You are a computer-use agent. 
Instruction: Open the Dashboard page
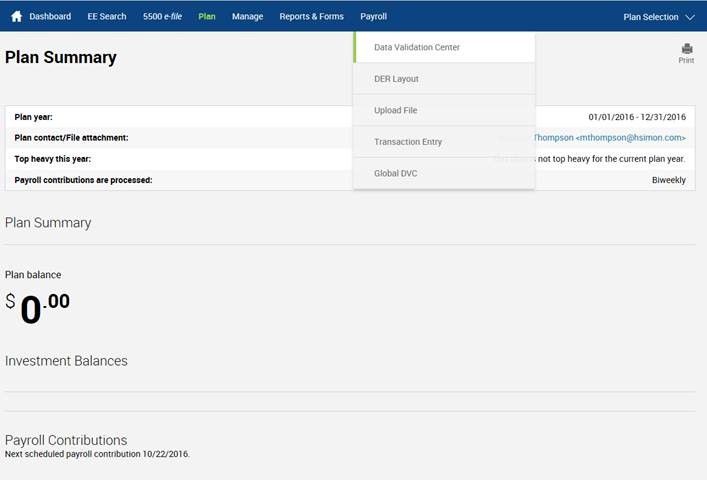(50, 17)
